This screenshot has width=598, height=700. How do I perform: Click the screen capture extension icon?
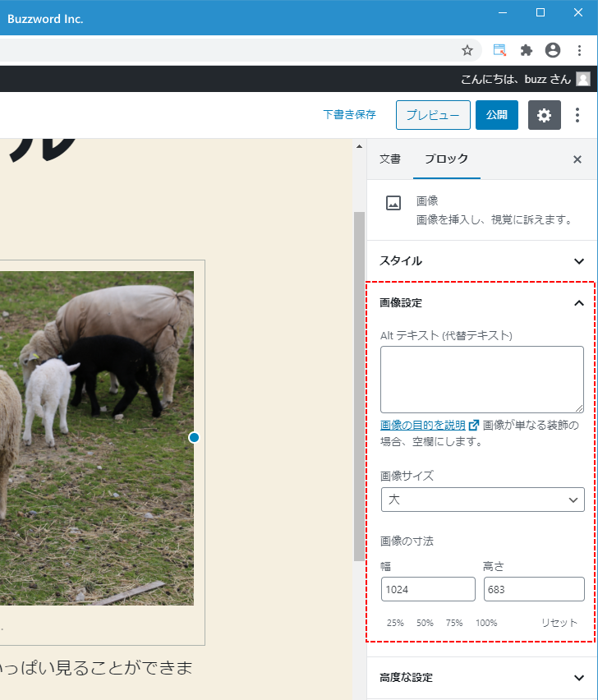coord(499,50)
